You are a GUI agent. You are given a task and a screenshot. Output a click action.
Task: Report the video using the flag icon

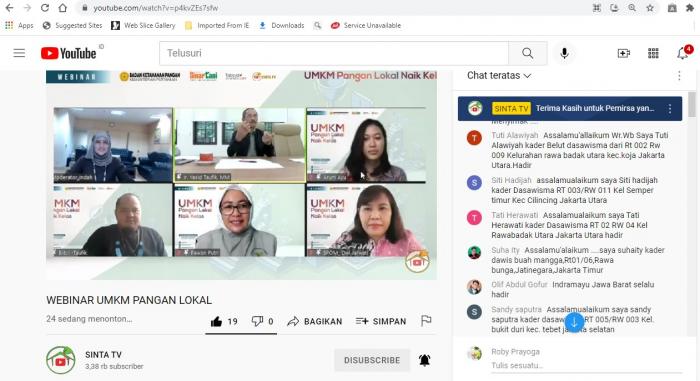426,321
